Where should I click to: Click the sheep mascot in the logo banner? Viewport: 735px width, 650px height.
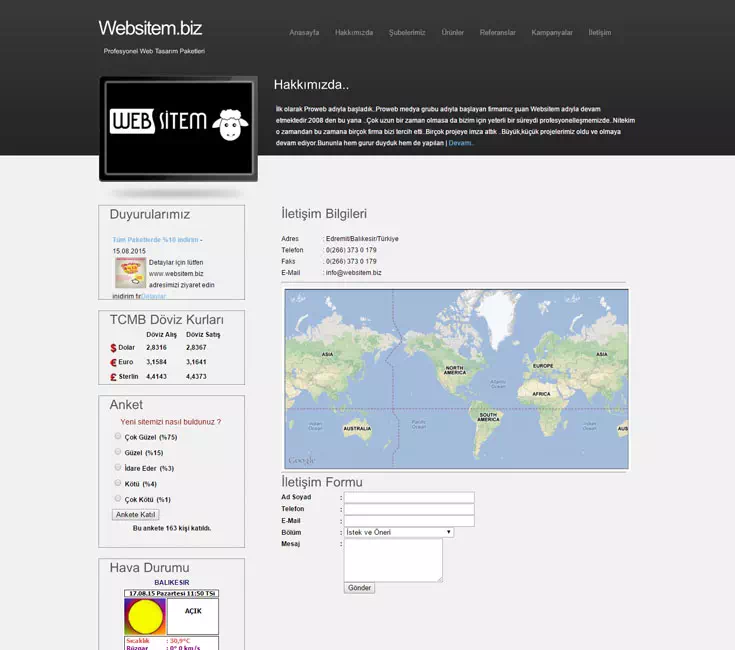coord(230,124)
